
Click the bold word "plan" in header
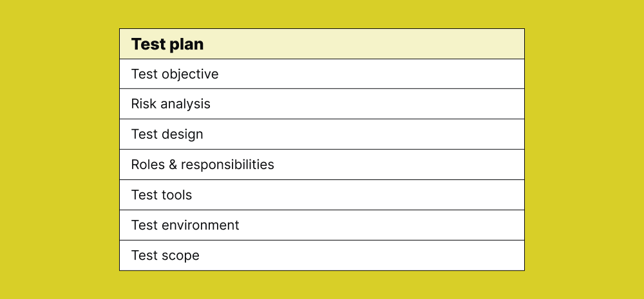185,45
